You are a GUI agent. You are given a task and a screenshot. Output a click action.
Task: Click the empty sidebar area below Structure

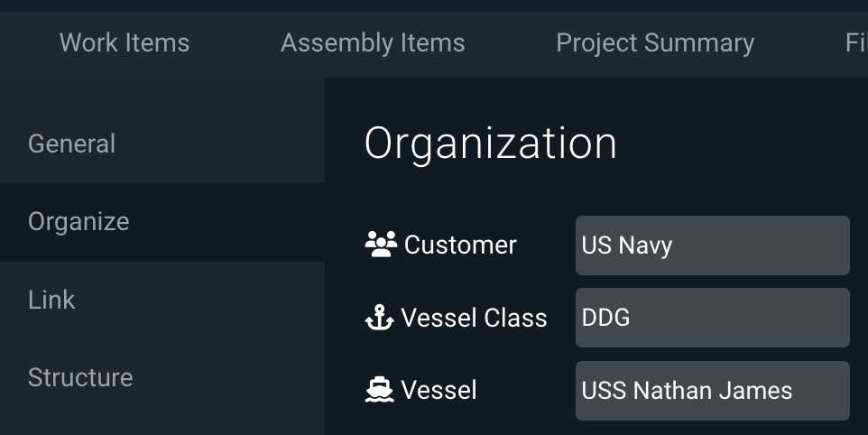click(x=162, y=426)
